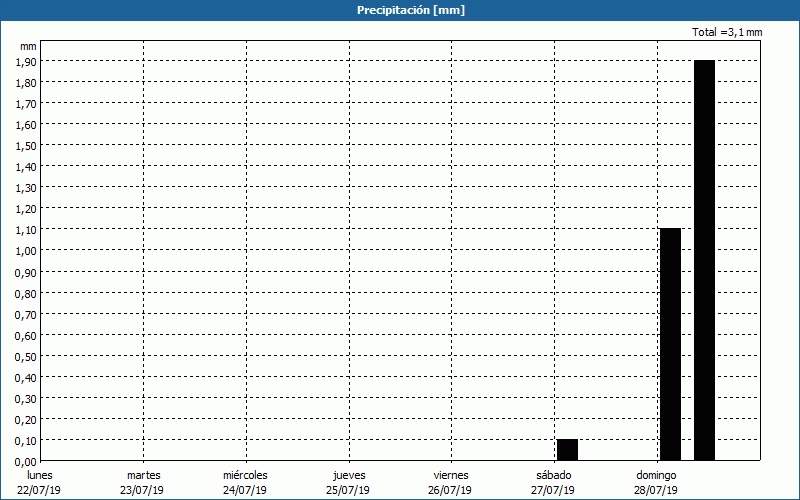Click the 0,50 y-axis value
Viewport: 800px width, 500px height.
[x=26, y=357]
